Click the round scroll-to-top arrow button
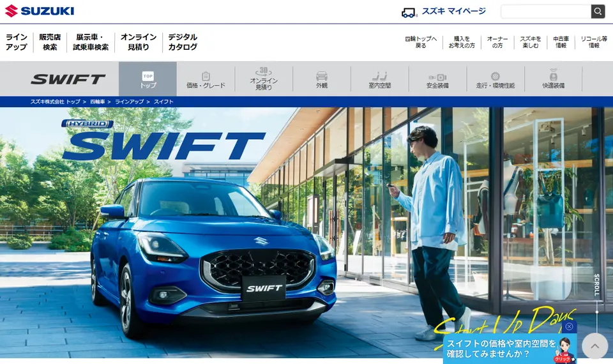 coord(594,345)
